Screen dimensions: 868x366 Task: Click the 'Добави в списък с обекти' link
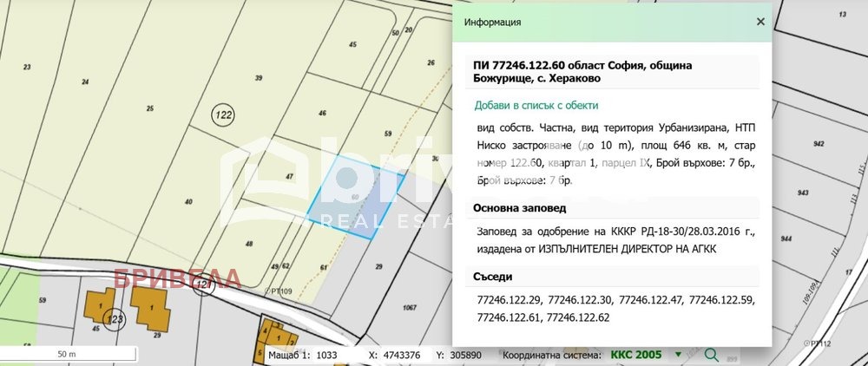536,105
